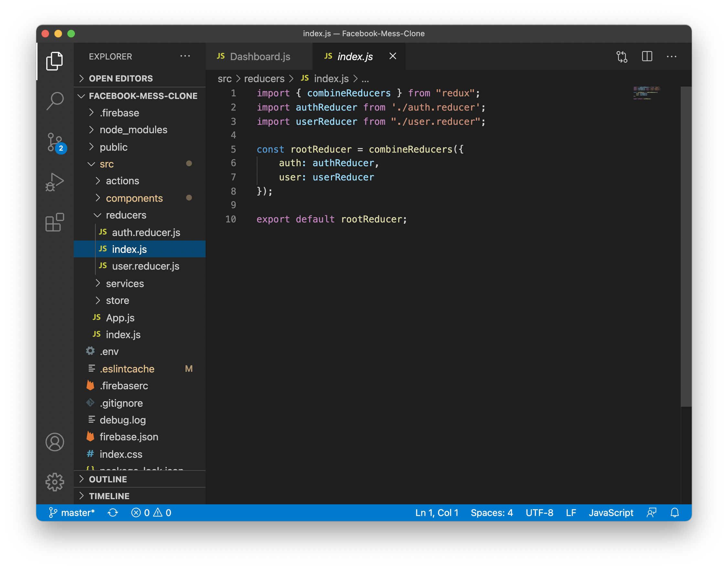Click the editor vertical scrollbar

686,247
